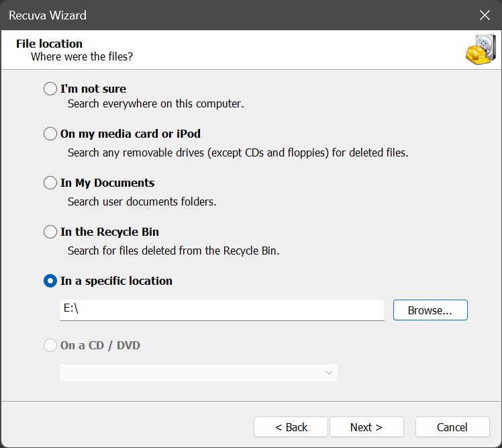Expand the CD / DVD drive dropdown
Screen dimensions: 502x448
pyautogui.click(x=198, y=373)
